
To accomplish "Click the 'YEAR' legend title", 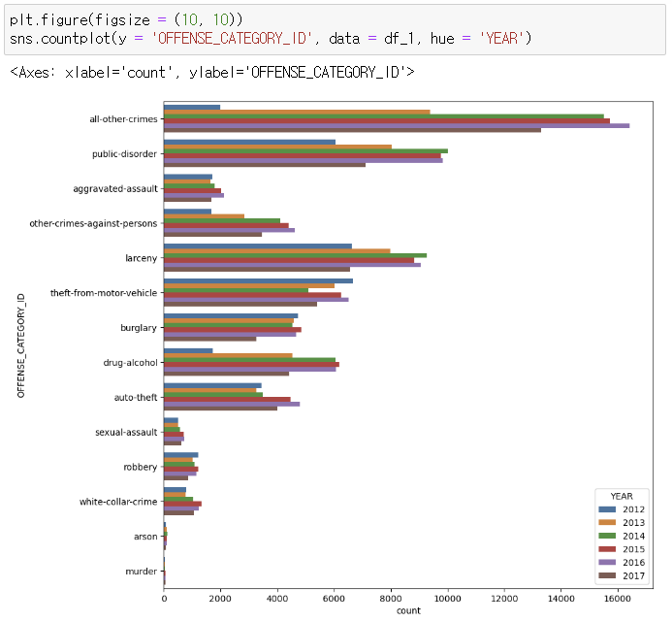I will (622, 496).
